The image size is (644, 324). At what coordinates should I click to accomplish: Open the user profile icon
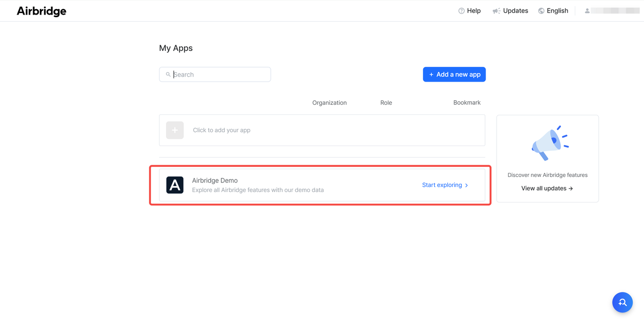click(587, 11)
